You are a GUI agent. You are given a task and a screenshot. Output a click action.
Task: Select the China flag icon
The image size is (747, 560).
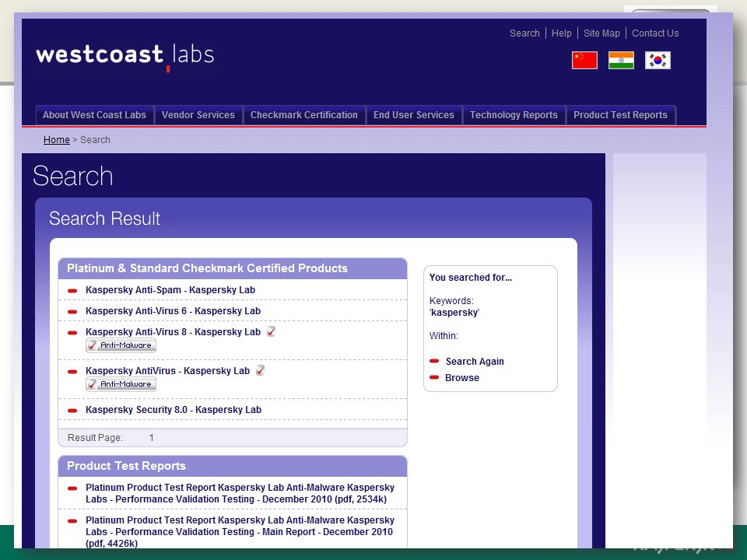coord(584,61)
